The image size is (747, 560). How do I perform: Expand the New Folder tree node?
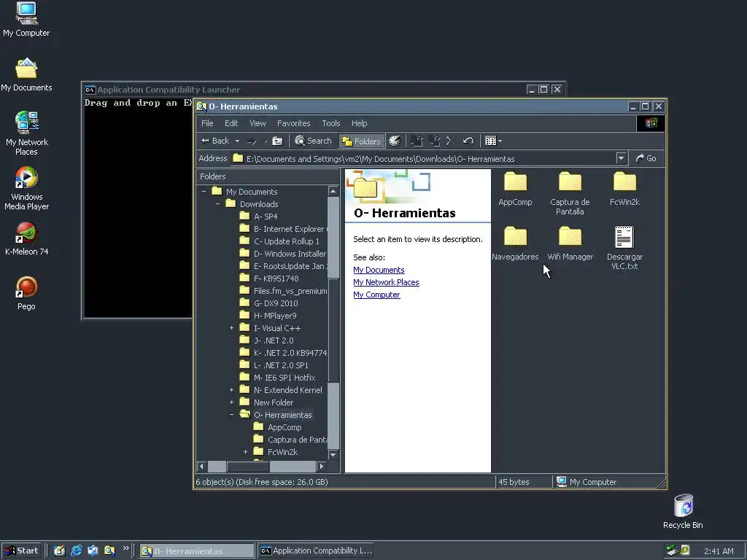coord(231,402)
